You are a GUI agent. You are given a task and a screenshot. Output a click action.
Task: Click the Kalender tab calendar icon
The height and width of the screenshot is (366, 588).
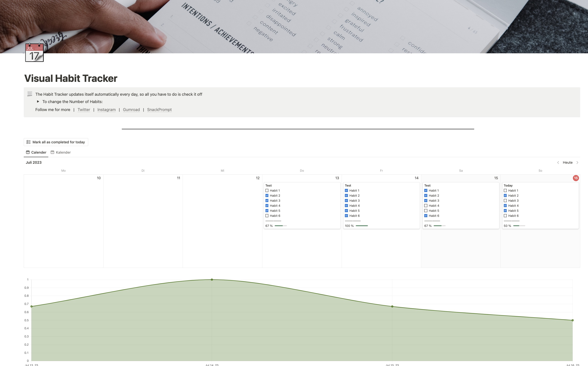coord(52,152)
